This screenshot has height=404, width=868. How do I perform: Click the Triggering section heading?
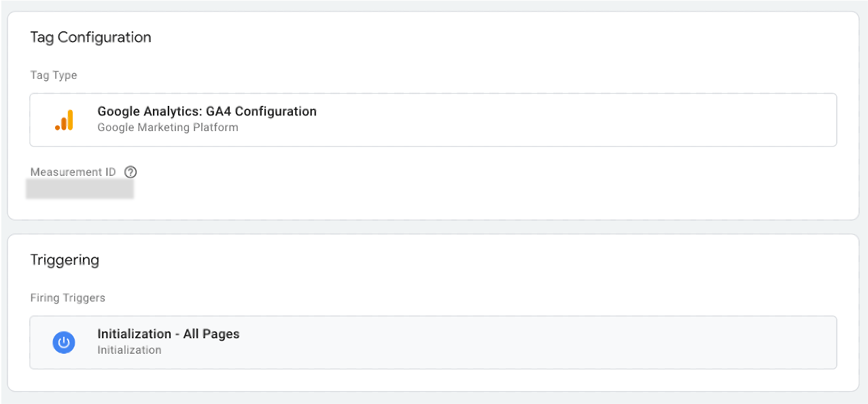pos(65,260)
